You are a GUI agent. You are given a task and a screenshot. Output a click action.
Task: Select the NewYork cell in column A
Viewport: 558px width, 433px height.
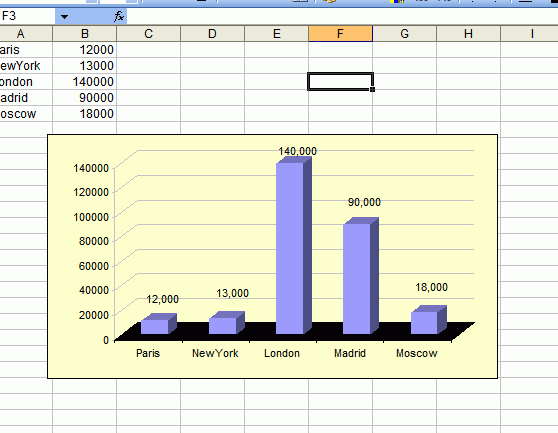click(26, 65)
